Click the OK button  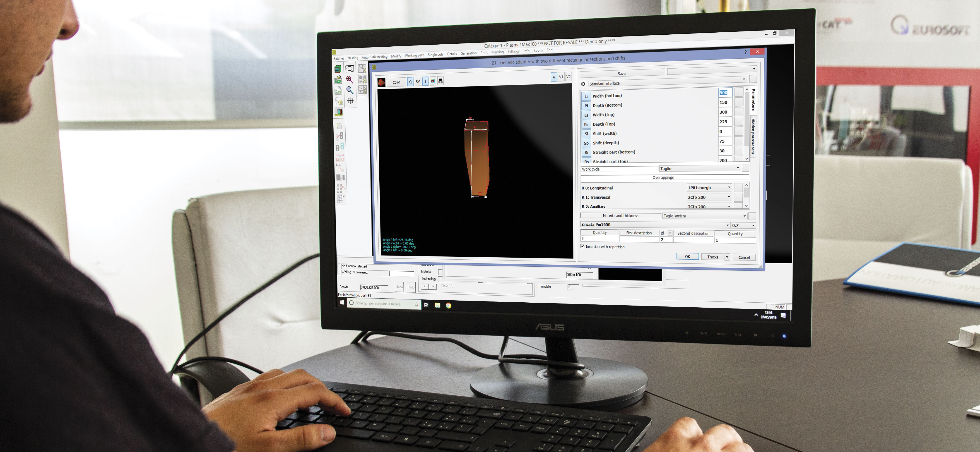[687, 257]
